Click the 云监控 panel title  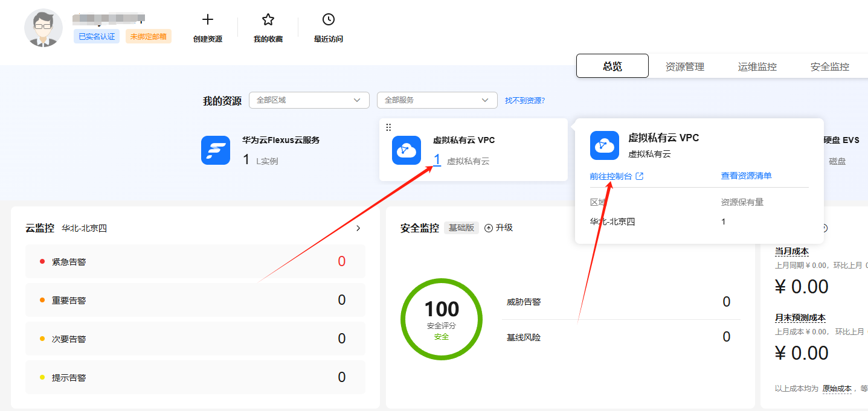[40, 228]
